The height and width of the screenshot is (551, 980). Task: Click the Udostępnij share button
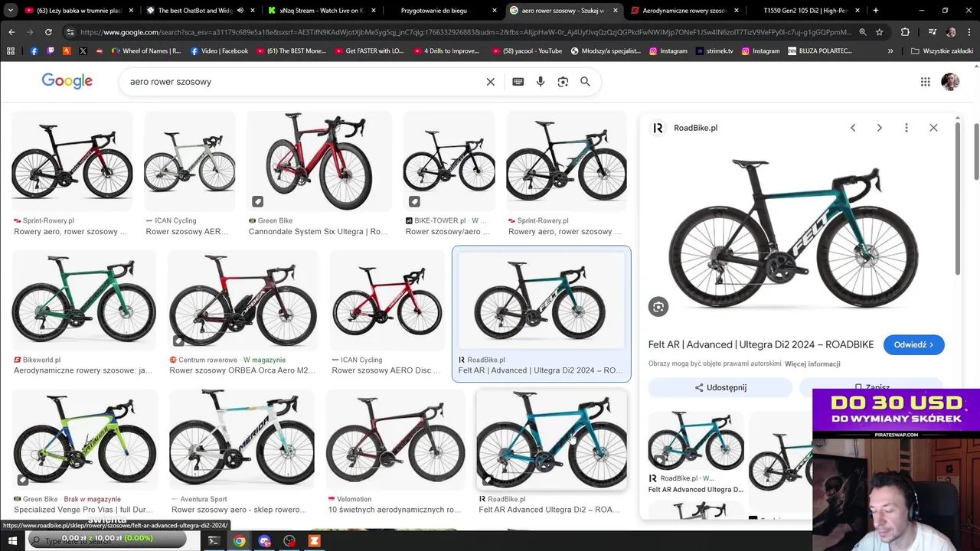[x=720, y=388]
